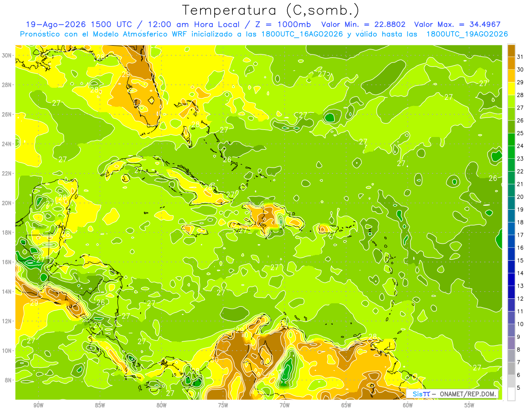The width and height of the screenshot is (532, 411).
Task: Click the "SisTT - ONAMET/REP.DOM." credit label
Action: coord(452,394)
